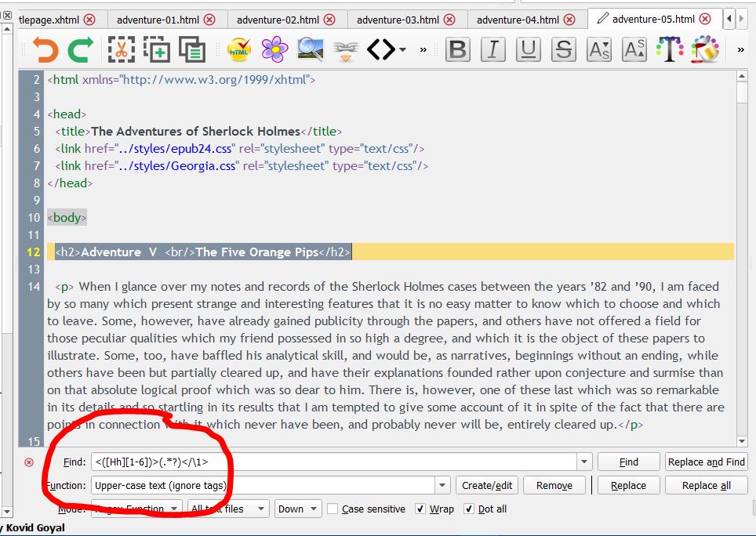Image resolution: width=756 pixels, height=536 pixels.
Task: Toggle Bold formatting
Action: (457, 49)
